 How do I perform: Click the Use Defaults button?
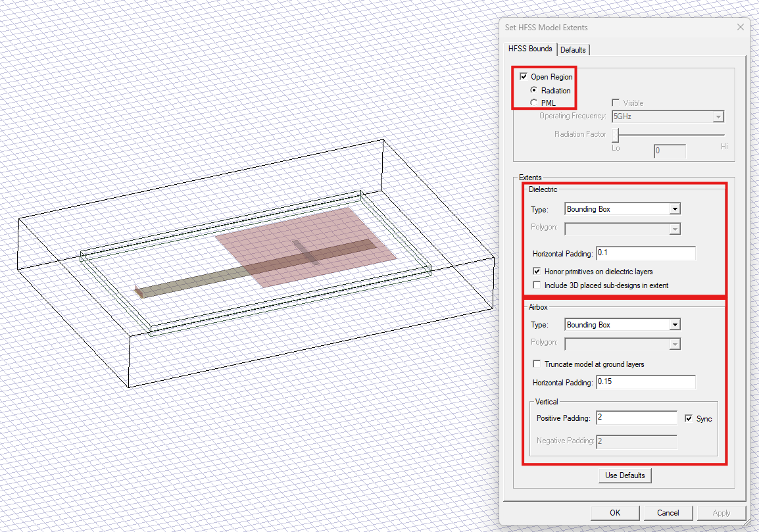pyautogui.click(x=625, y=475)
